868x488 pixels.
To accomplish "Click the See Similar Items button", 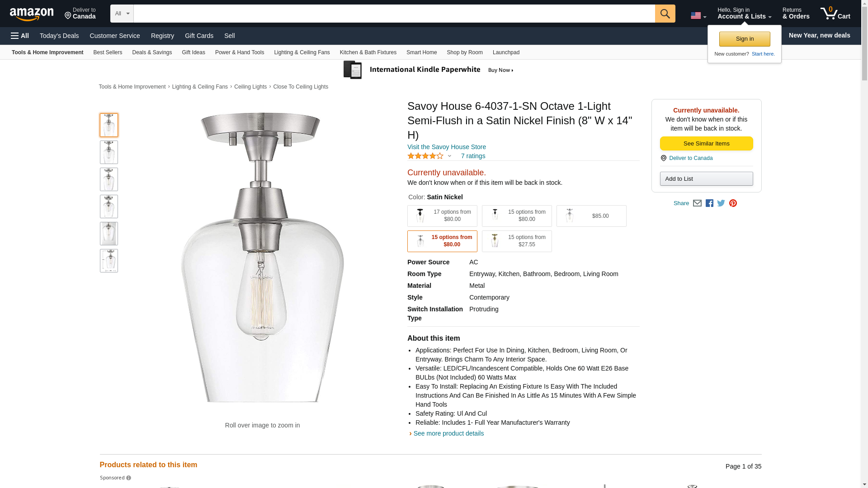I will pos(706,144).
